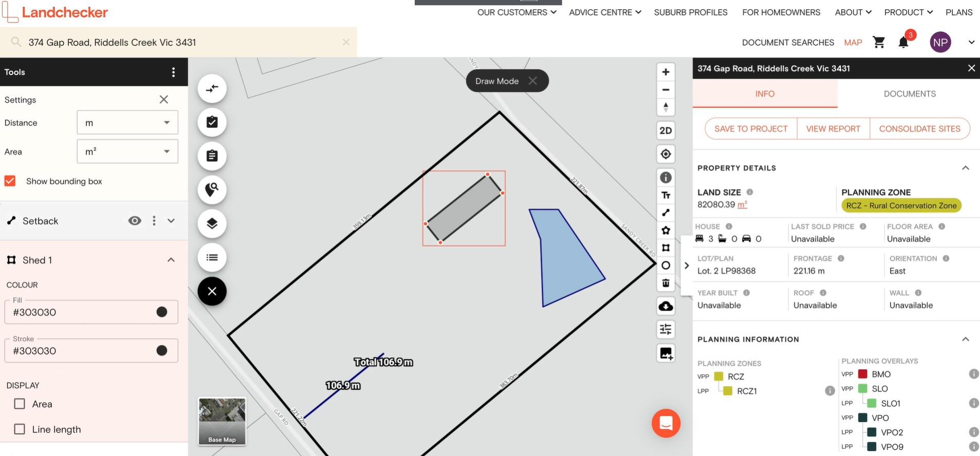Viewport: 980px width, 456px height.
Task: Go to Suburb Profiles
Action: pos(691,12)
